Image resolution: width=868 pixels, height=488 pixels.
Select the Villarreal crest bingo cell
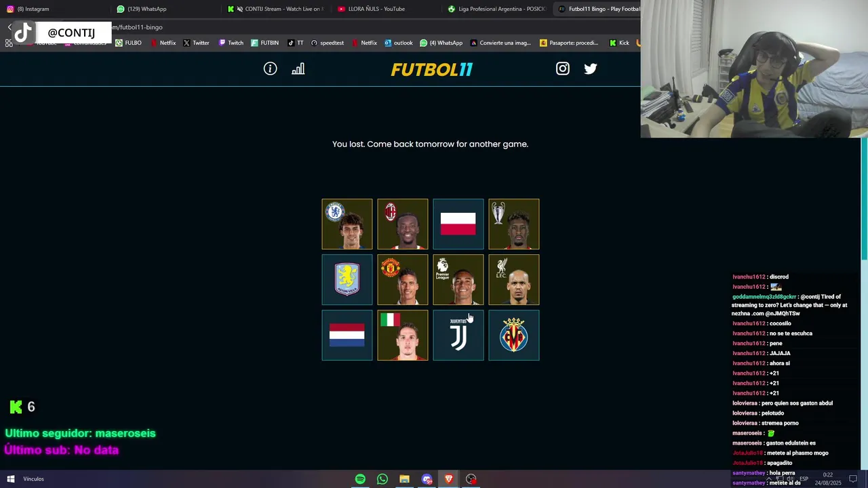514,335
